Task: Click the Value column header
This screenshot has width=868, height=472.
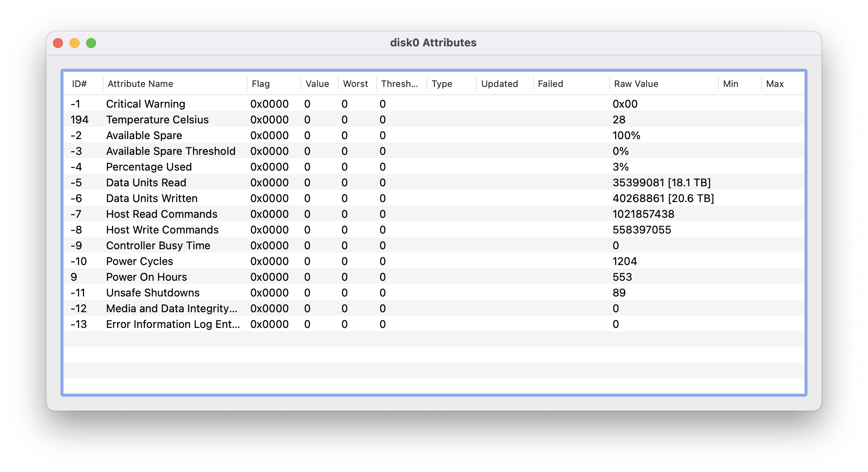Action: (317, 84)
